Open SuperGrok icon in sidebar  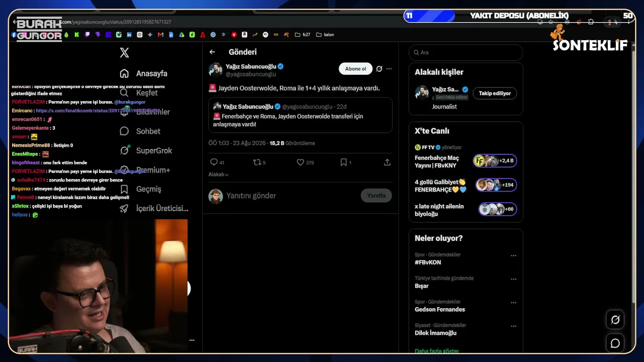124,150
